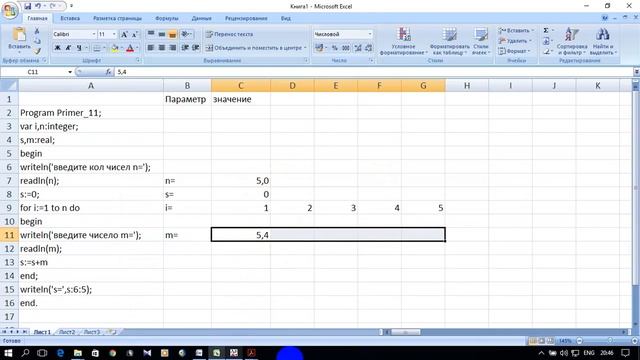Decrease decimal places
The image size is (640, 360).
[369, 48]
